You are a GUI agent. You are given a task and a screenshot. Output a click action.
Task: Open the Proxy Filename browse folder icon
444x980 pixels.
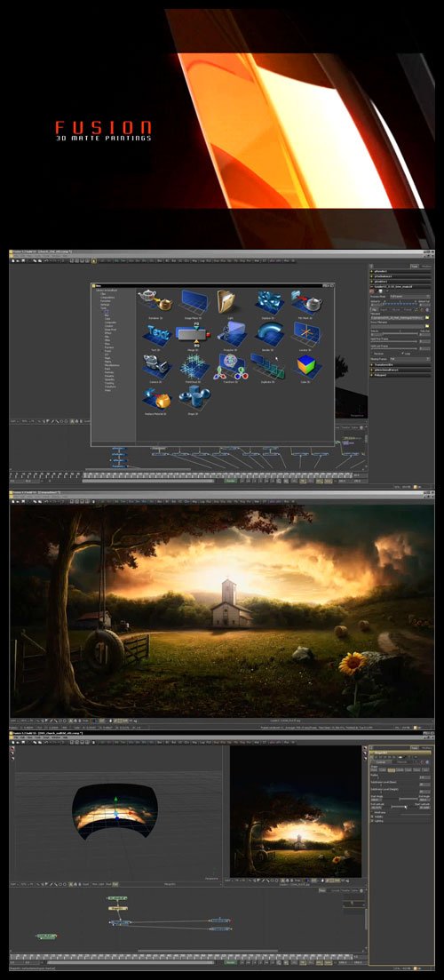point(427,325)
